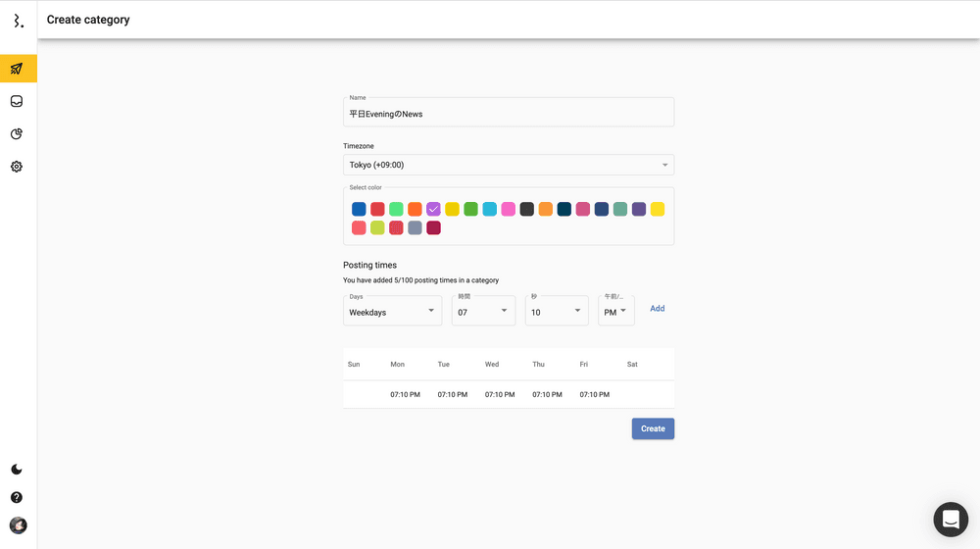Select the checked purple color swatch
Image resolution: width=980 pixels, height=549 pixels.
coord(433,209)
